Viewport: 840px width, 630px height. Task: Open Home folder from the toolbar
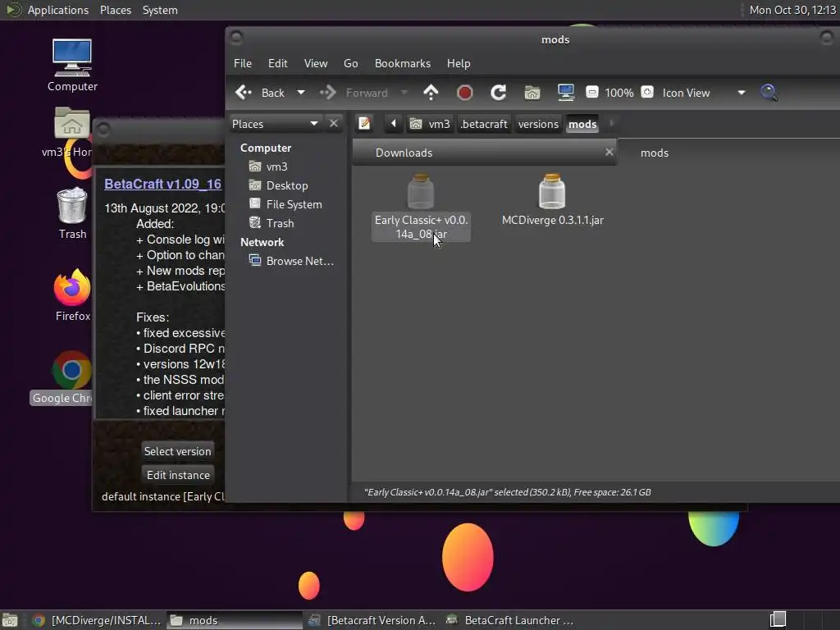point(532,93)
